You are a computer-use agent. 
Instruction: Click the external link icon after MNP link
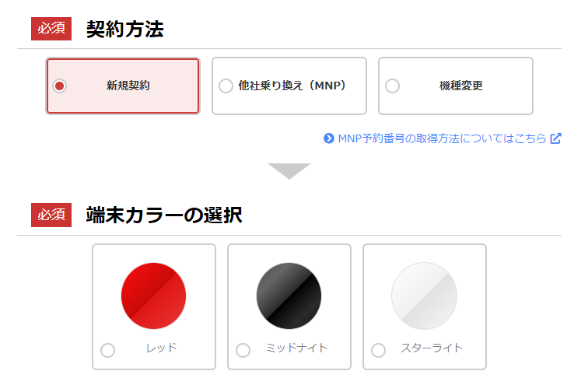click(556, 138)
